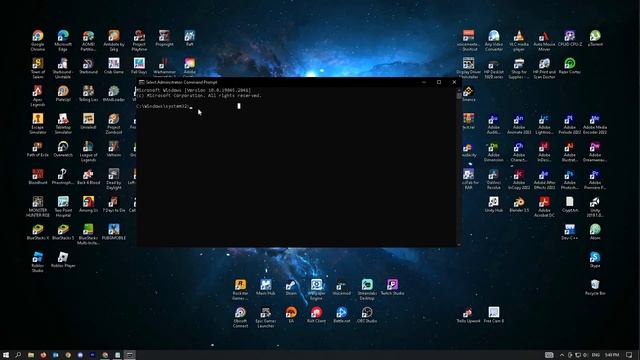Select the VLC media player desktop icon
Image resolution: width=640 pixels, height=360 pixels.
coord(519,40)
